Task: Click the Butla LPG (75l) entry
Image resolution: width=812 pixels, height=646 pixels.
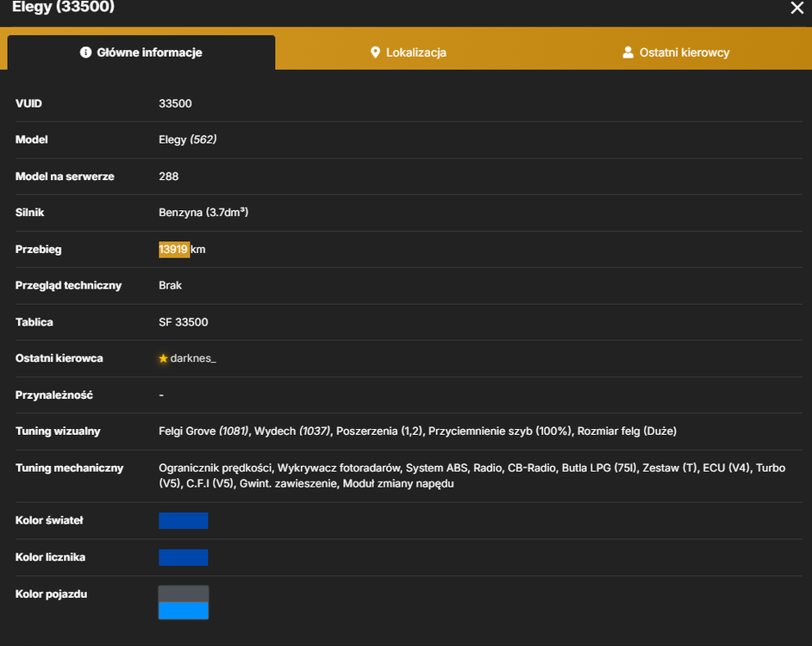Action: click(599, 468)
